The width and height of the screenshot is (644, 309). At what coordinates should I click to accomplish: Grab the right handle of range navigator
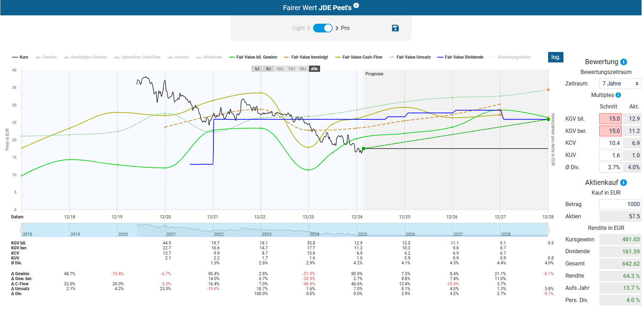tap(548, 230)
